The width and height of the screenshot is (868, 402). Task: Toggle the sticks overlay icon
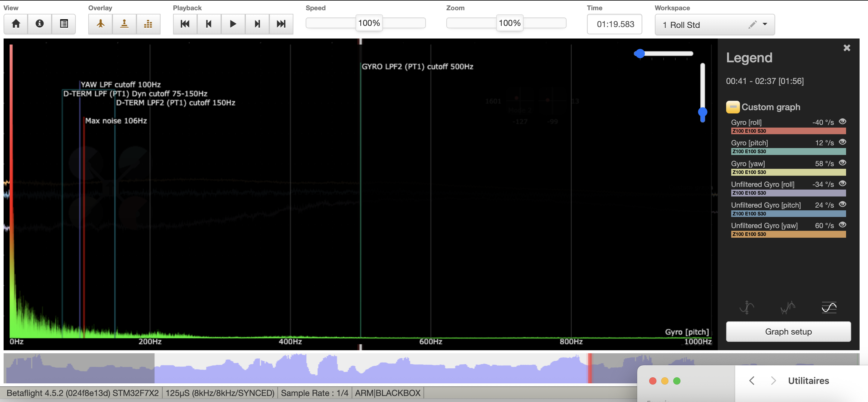click(x=124, y=24)
